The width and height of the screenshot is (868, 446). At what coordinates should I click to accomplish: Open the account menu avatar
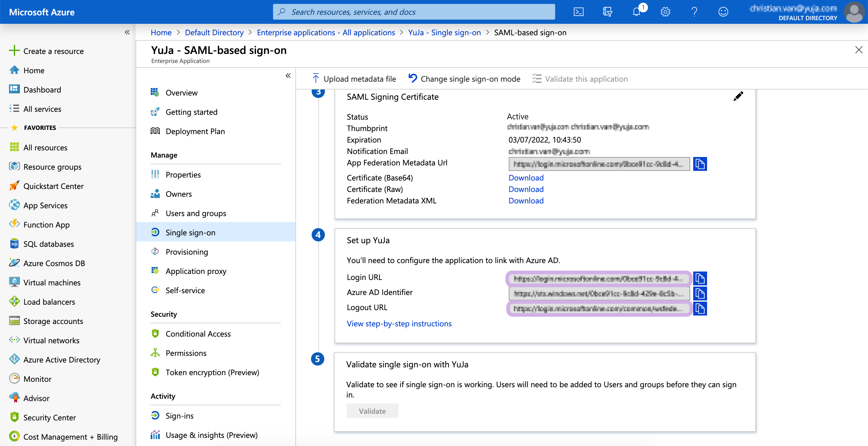point(854,12)
